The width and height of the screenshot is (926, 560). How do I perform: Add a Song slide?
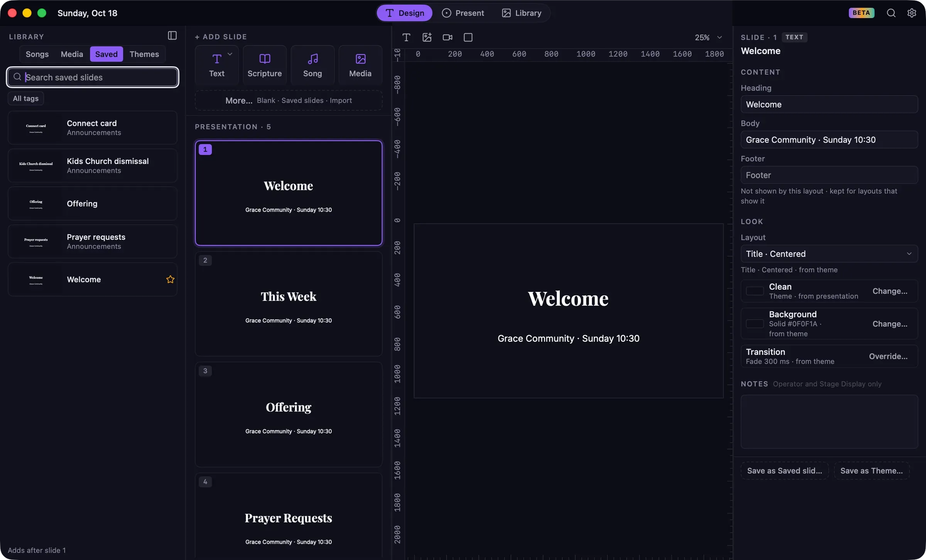click(313, 65)
